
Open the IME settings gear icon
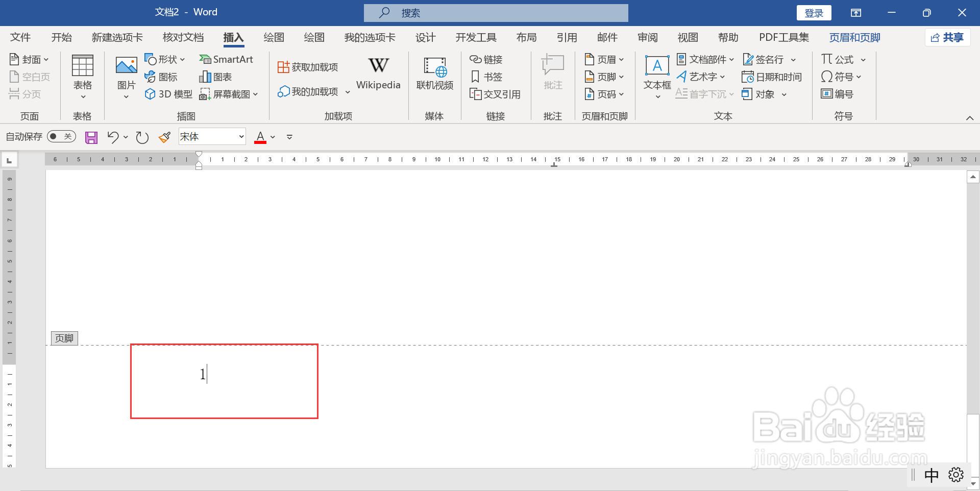[x=956, y=475]
